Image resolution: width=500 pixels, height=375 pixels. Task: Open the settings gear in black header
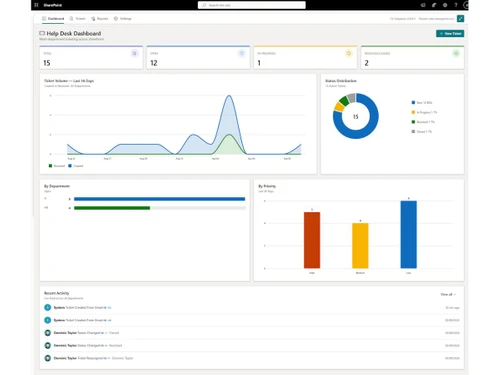pyautogui.click(x=445, y=5)
